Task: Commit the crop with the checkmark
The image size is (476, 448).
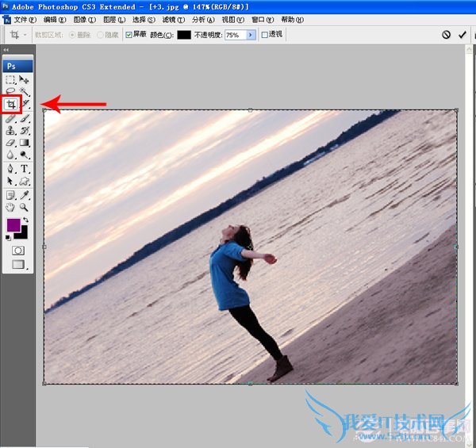Action: (x=462, y=35)
